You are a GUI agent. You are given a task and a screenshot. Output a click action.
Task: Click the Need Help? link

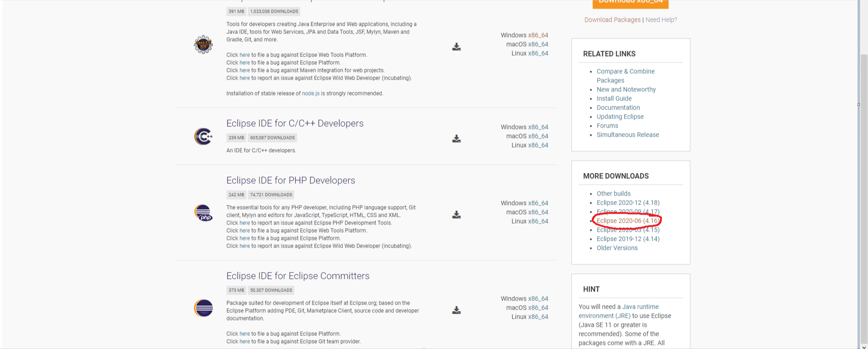click(x=661, y=20)
